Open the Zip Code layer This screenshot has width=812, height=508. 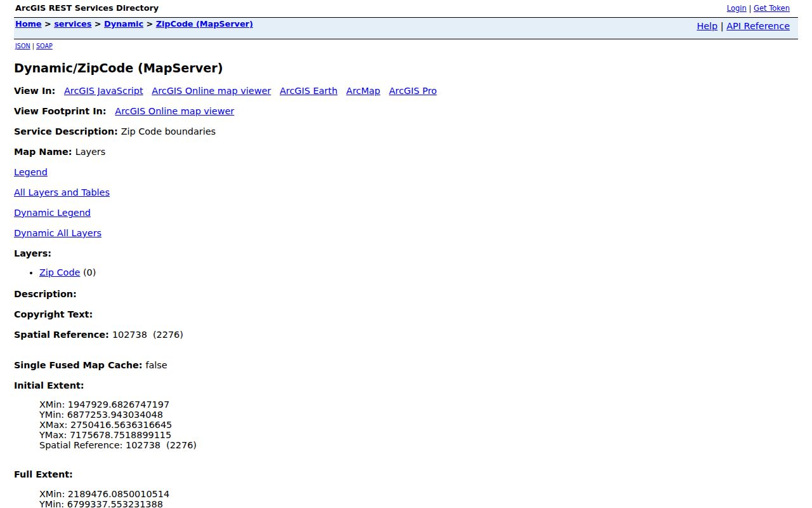(x=60, y=272)
